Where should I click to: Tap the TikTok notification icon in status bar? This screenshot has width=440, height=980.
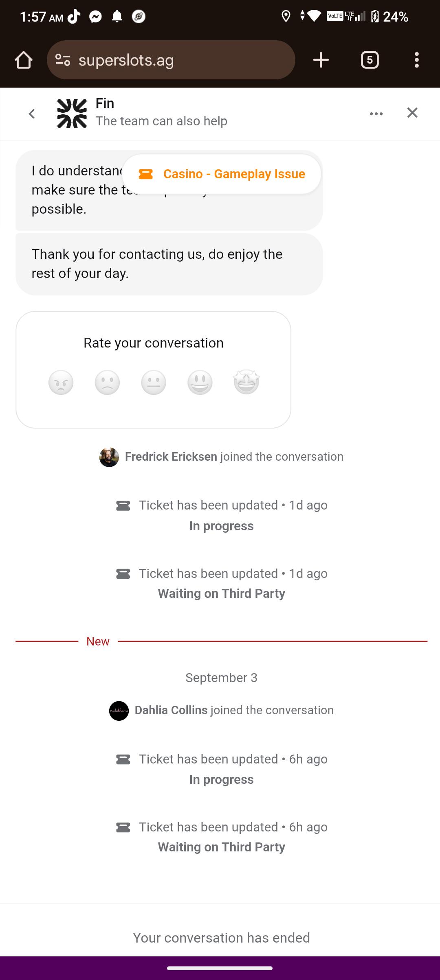74,17
